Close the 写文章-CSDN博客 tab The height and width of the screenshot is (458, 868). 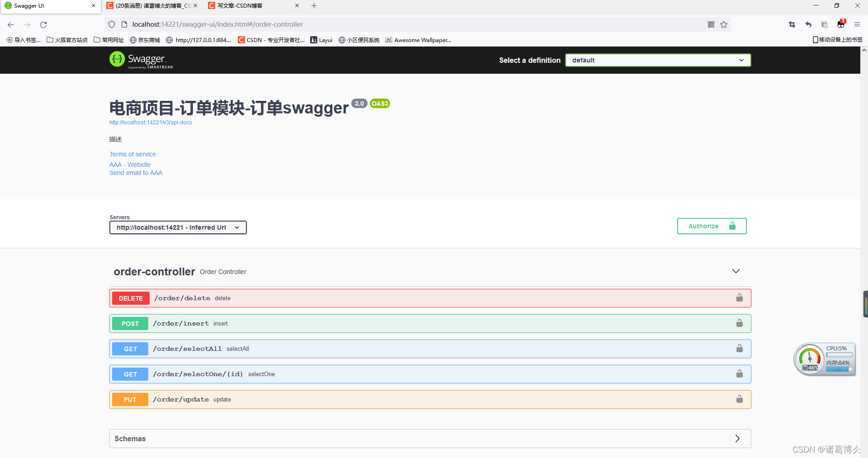pos(297,6)
